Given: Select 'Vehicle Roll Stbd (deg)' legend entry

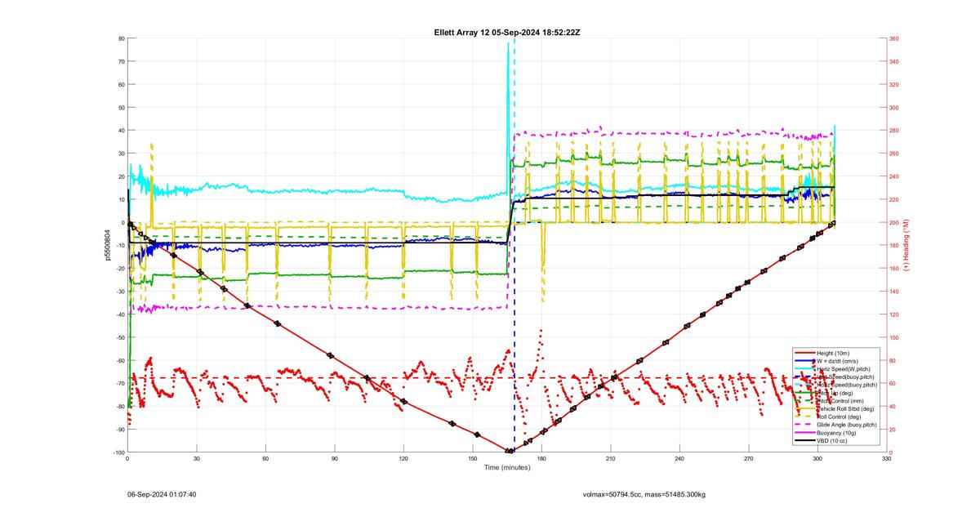Looking at the screenshot, I should point(845,409).
